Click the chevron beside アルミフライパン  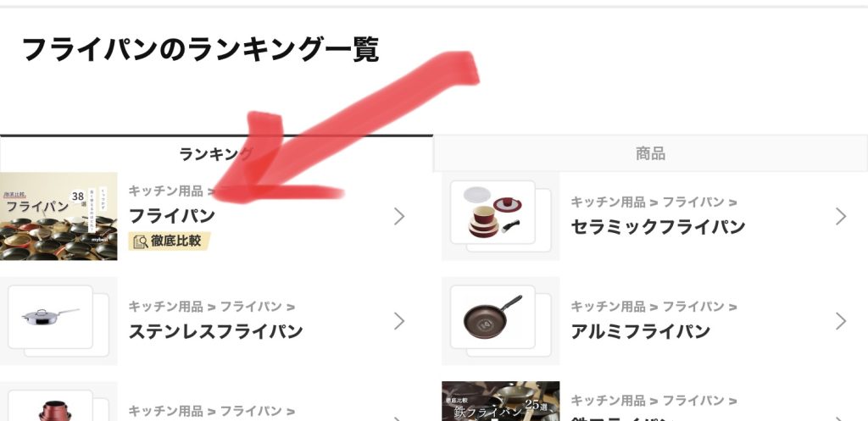click(841, 321)
